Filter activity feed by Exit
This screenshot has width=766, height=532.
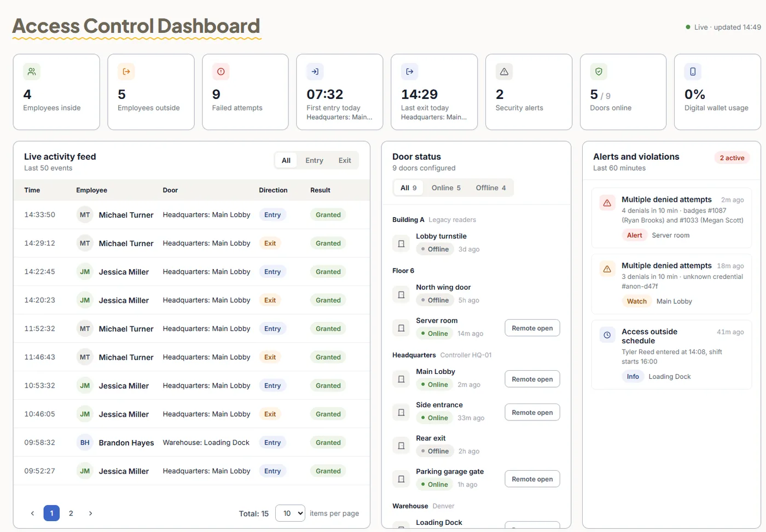345,160
